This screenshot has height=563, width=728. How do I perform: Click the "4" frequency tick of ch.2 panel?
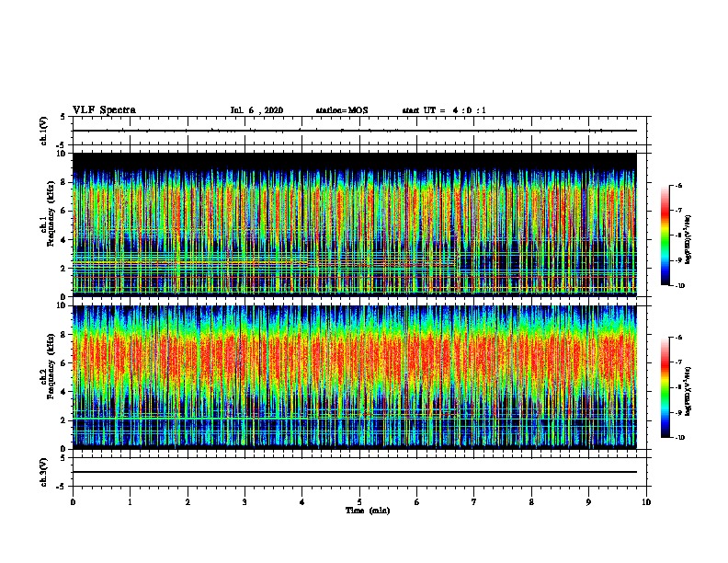(x=63, y=392)
